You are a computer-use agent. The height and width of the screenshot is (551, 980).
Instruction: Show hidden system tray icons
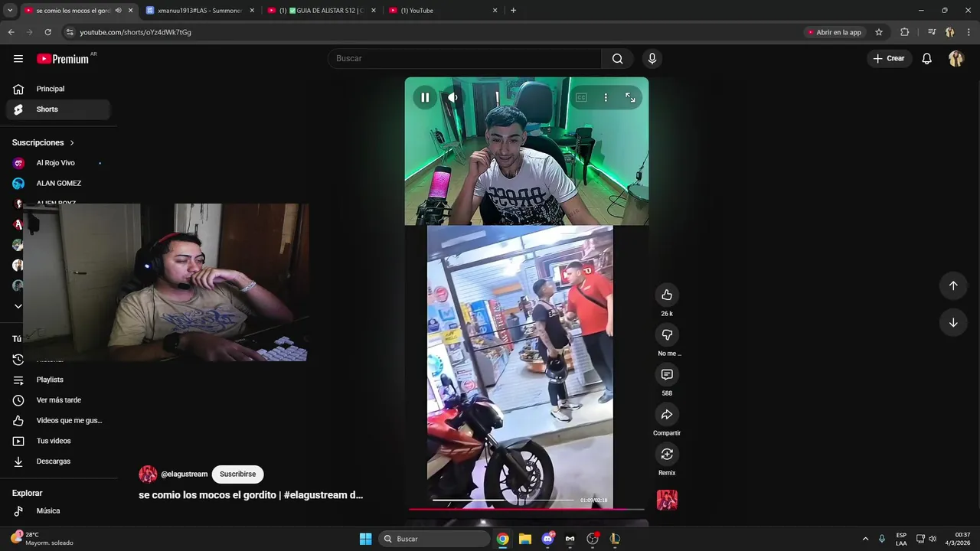[865, 539]
